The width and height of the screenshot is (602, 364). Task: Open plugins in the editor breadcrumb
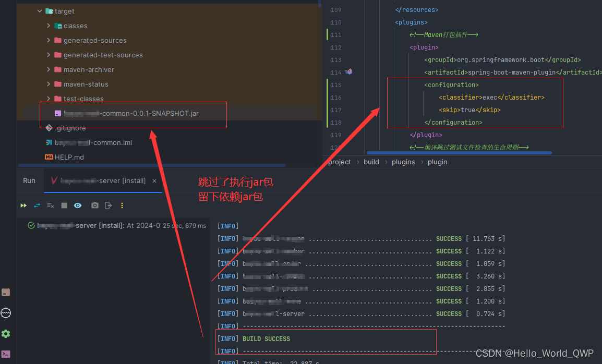pyautogui.click(x=403, y=162)
